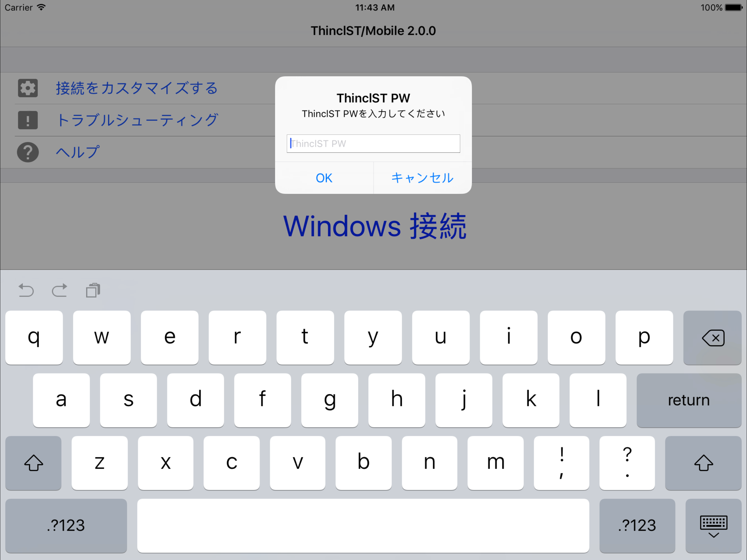Screen dimensions: 747x560
Task: Tap the s key
Action: 128,400
